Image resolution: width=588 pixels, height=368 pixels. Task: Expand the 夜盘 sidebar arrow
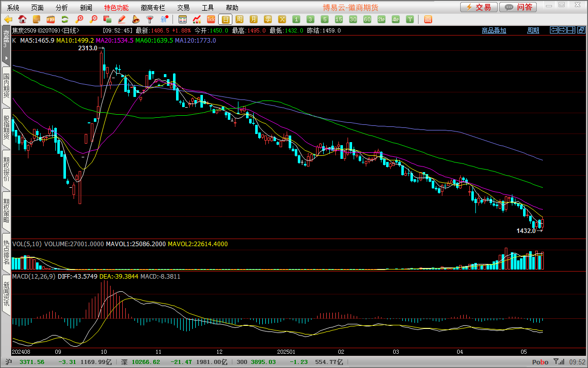(x=6, y=58)
